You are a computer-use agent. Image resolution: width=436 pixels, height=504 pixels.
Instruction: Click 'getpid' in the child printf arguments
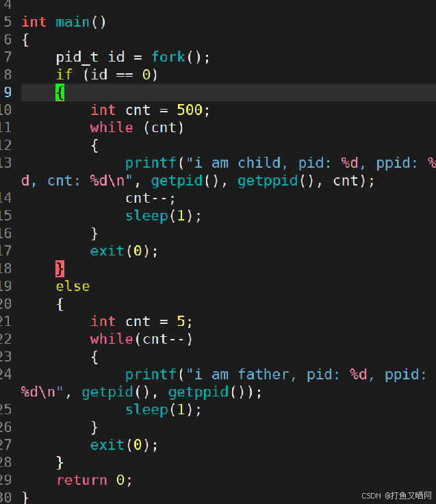[x=177, y=181]
